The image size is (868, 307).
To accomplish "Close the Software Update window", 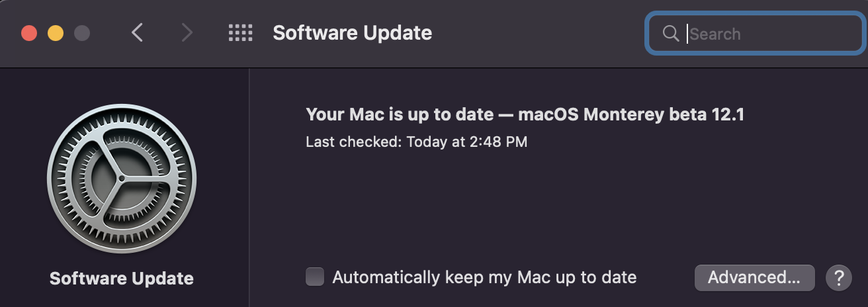I will [x=29, y=33].
